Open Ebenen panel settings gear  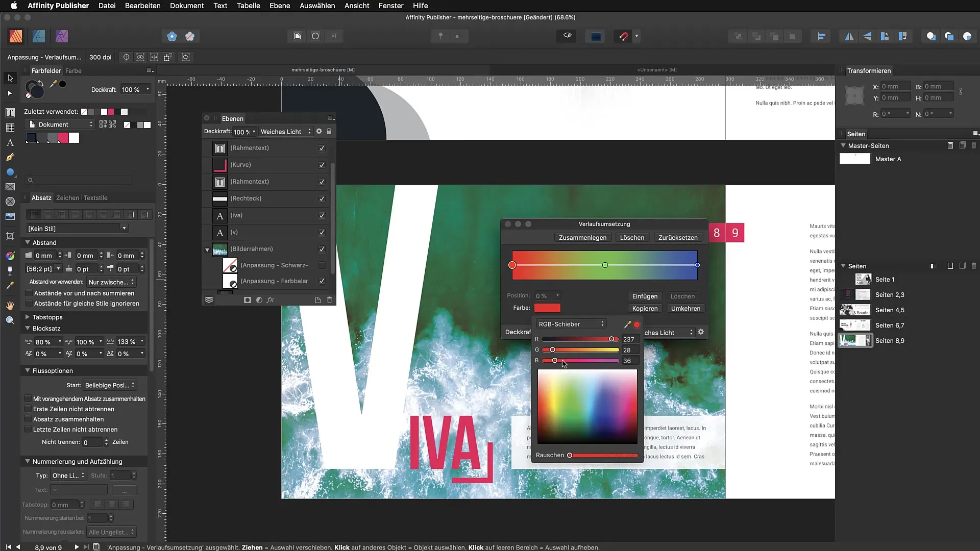pyautogui.click(x=319, y=132)
